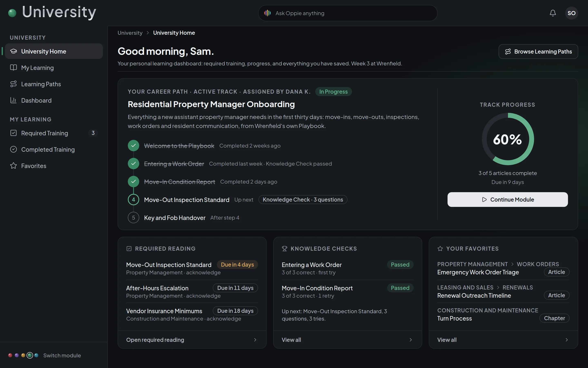
Task: Click the checkbox icon beside Required Training
Action: (14, 133)
